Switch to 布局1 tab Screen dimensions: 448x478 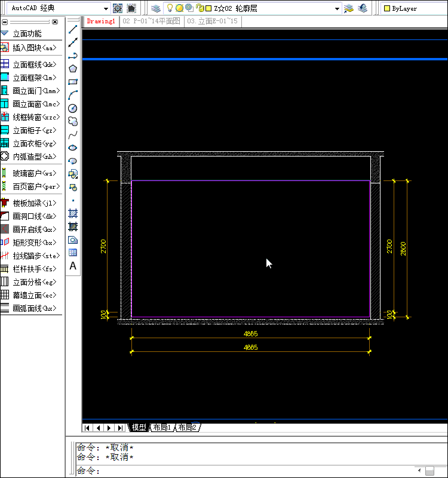click(162, 427)
